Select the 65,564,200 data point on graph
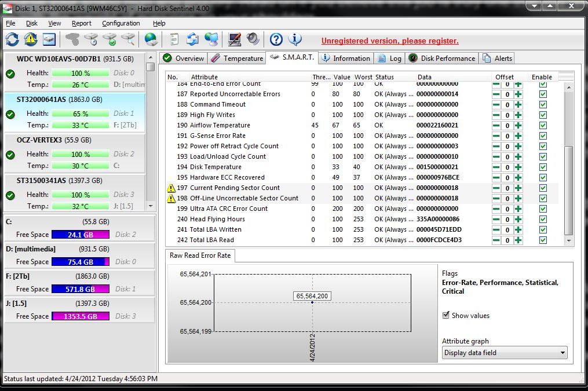 coord(312,302)
